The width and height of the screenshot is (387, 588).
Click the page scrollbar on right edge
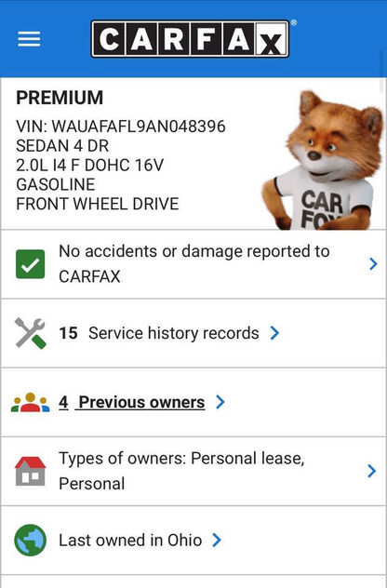point(382,72)
